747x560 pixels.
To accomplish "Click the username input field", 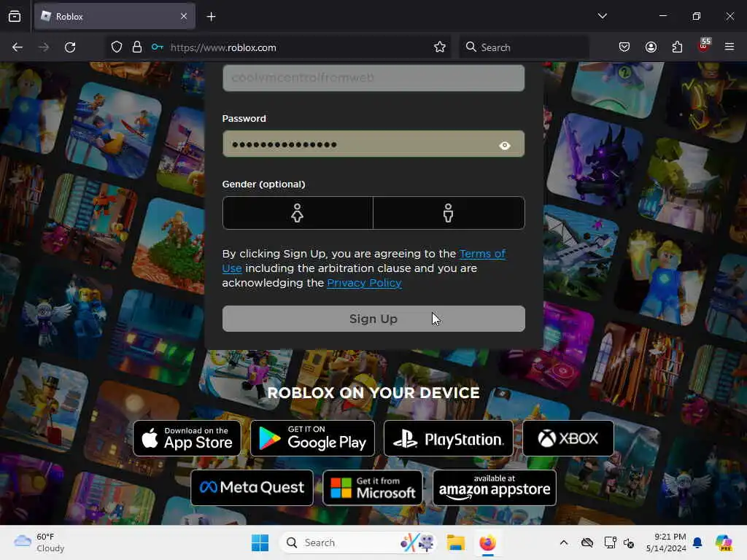I will coord(373,77).
